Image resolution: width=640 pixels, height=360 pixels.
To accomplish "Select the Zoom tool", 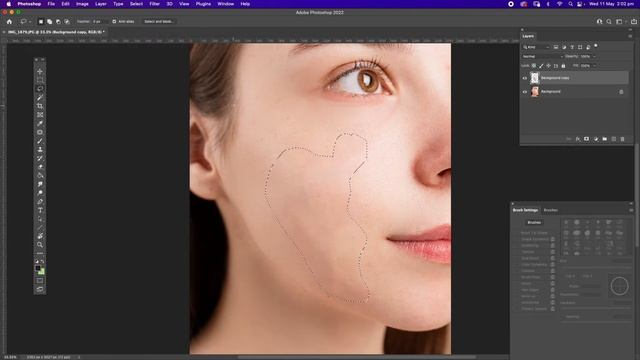I will point(40,244).
